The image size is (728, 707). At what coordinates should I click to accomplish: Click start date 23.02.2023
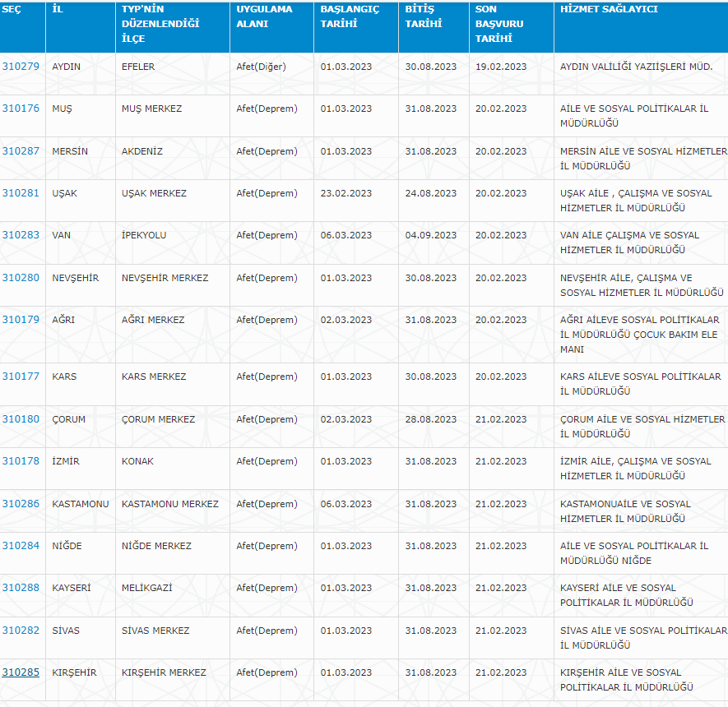pyautogui.click(x=345, y=193)
